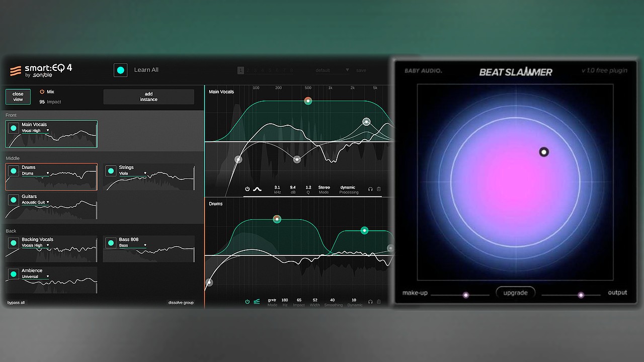
Task: Click the bypass all button
Action: tap(16, 303)
